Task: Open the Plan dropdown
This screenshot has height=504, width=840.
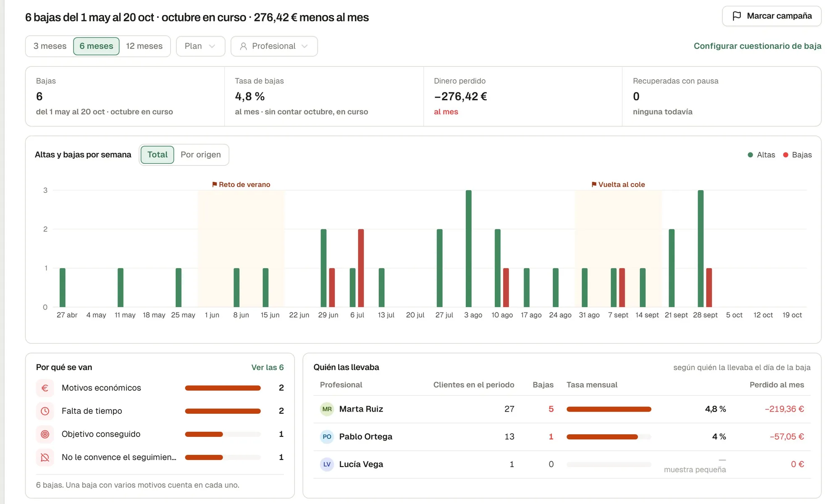Action: pos(200,46)
